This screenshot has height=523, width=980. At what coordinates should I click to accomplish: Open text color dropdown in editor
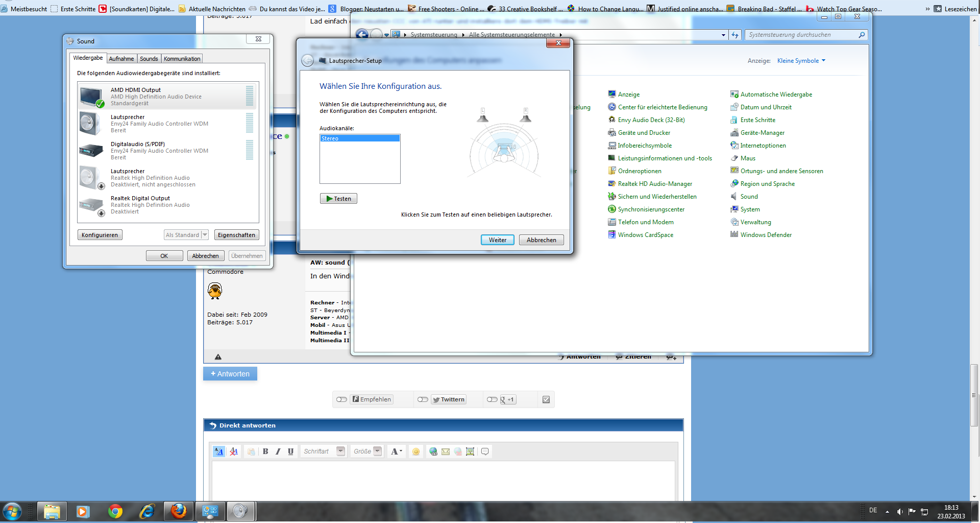pyautogui.click(x=397, y=451)
